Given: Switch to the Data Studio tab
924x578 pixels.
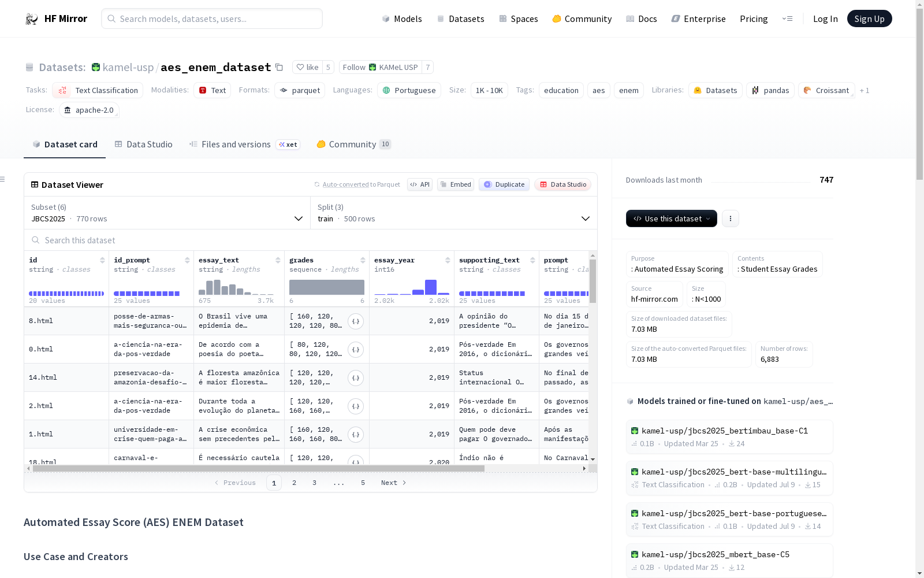Looking at the screenshot, I should click(143, 144).
